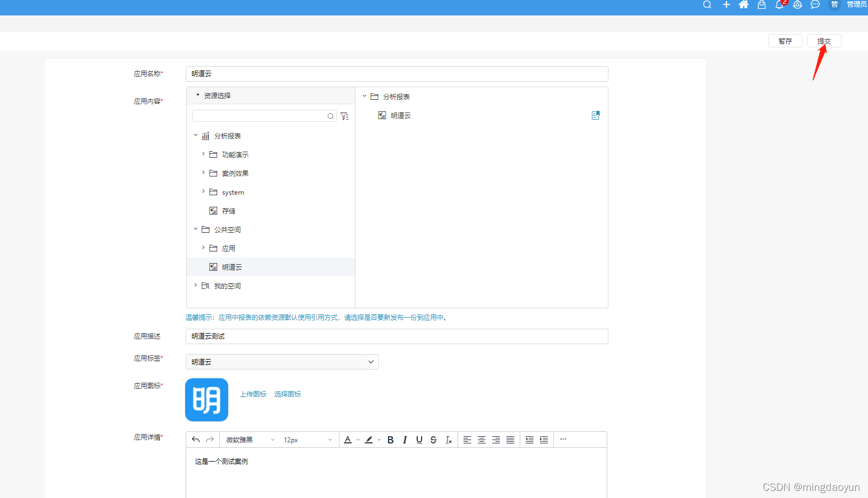Center align text

pos(482,440)
